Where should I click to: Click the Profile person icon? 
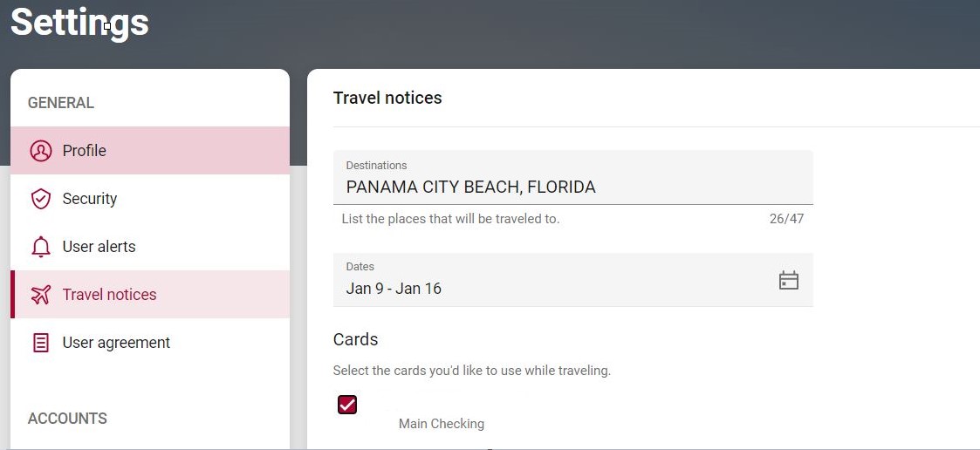tap(41, 151)
